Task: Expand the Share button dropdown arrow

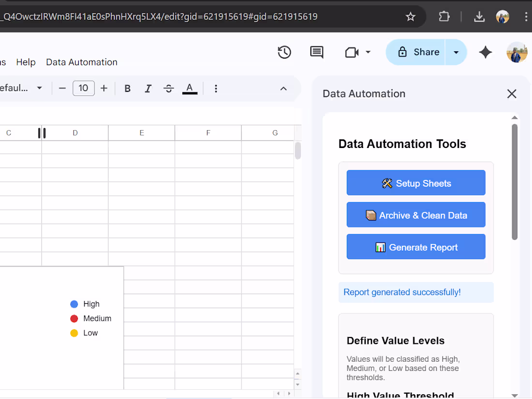Action: pyautogui.click(x=456, y=52)
